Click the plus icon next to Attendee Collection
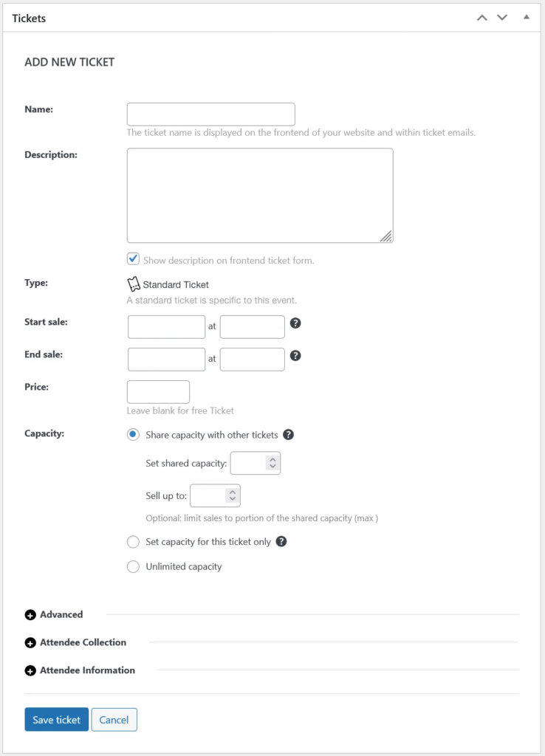The image size is (545, 756). tap(30, 642)
